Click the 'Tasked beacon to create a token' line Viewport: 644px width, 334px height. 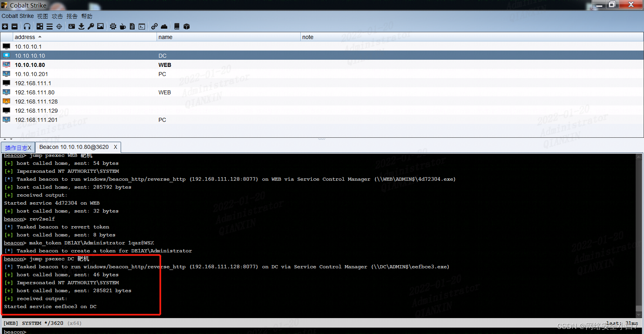[x=98, y=251]
